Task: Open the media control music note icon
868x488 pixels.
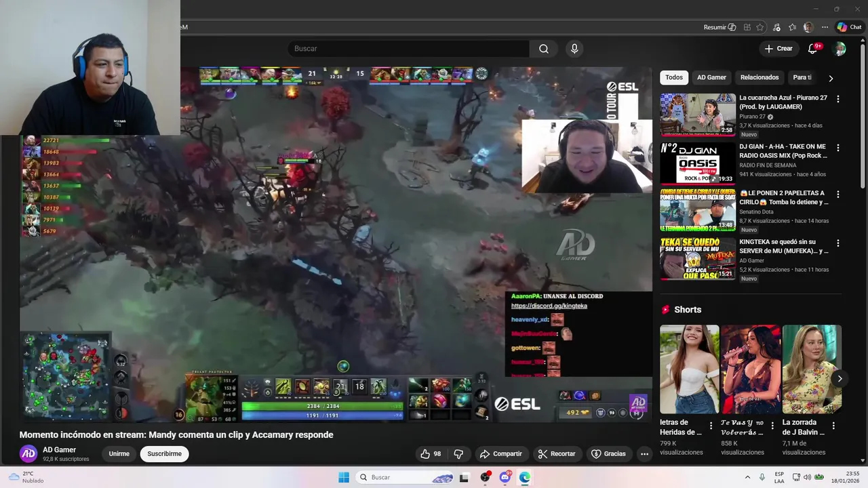Action: (x=776, y=27)
